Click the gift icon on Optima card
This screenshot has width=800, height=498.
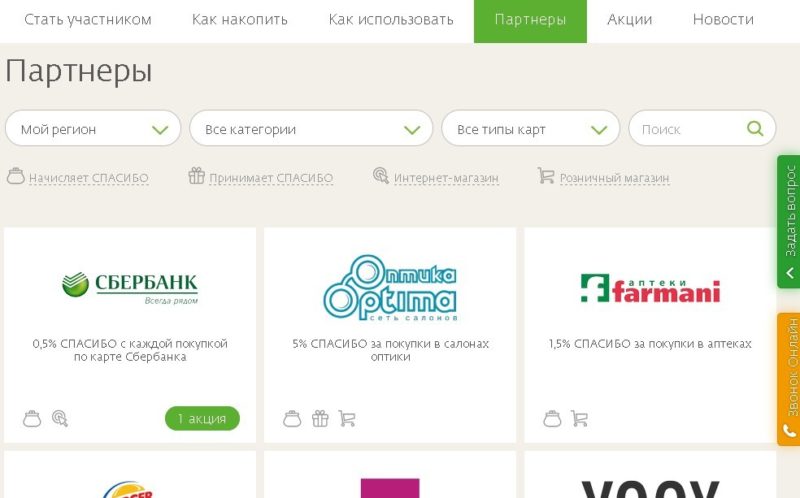tap(320, 418)
